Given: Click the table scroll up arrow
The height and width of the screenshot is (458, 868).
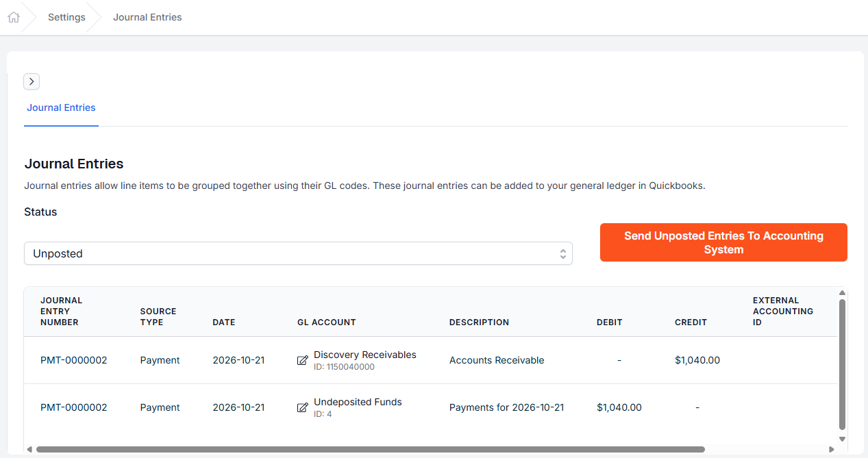Looking at the screenshot, I should [x=842, y=293].
